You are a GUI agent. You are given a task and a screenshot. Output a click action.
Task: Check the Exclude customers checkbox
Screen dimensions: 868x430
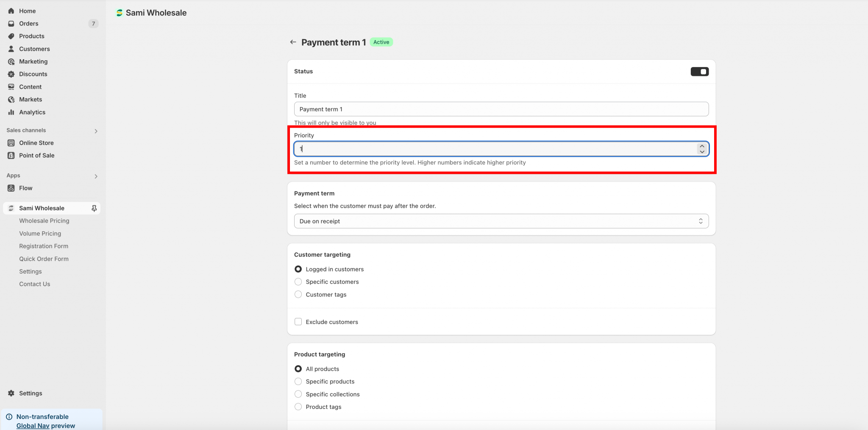coord(298,322)
